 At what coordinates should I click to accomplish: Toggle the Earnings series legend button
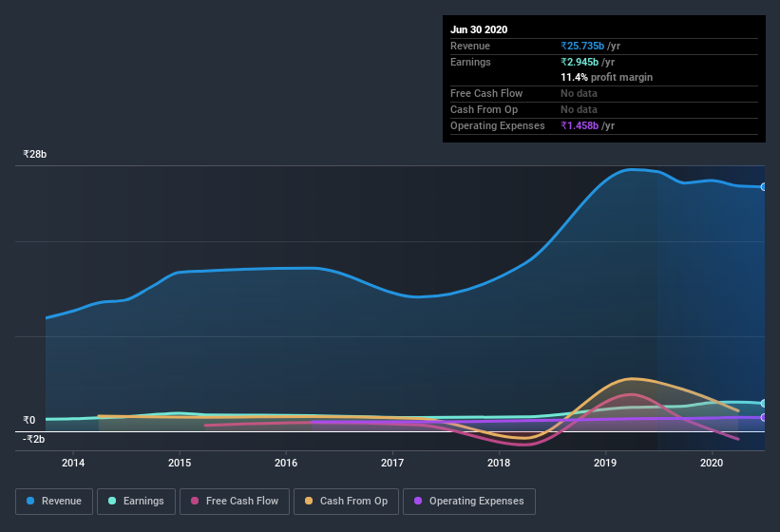(x=136, y=502)
